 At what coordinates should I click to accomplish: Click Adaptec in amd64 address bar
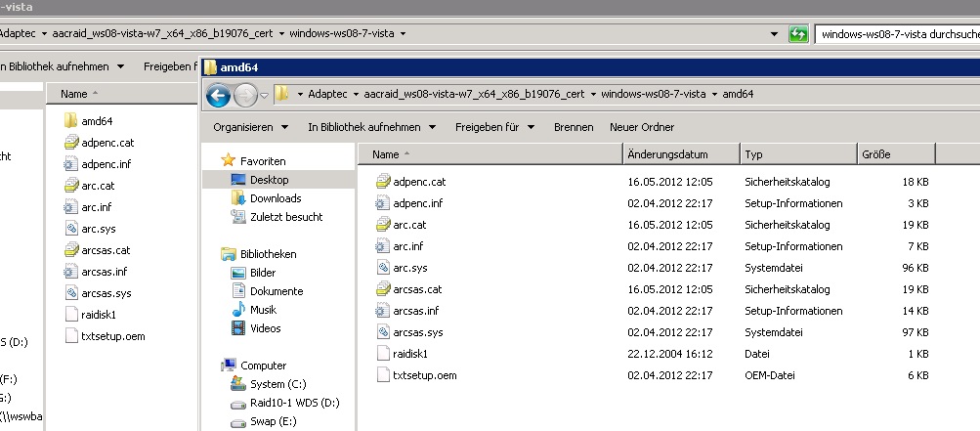tap(327, 95)
